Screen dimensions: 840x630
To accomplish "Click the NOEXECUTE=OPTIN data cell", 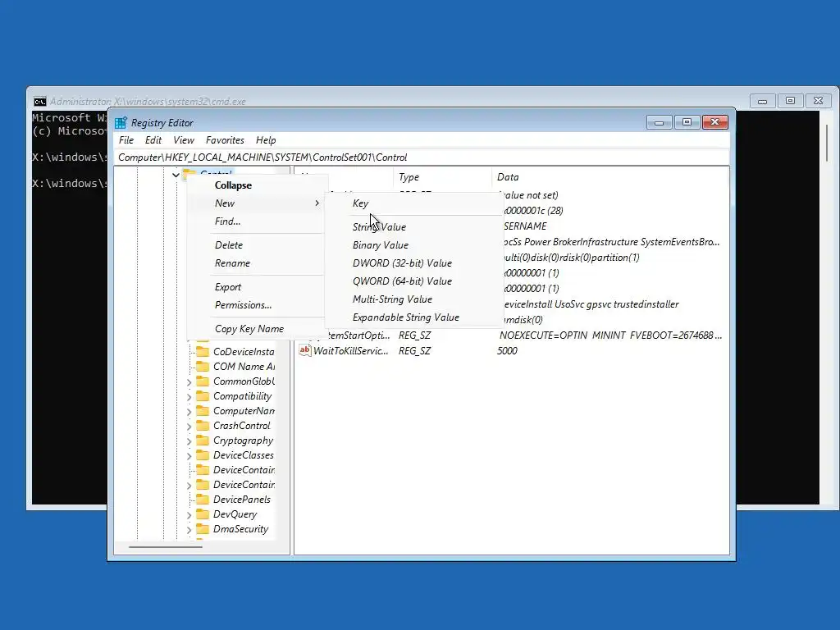I will click(610, 336).
